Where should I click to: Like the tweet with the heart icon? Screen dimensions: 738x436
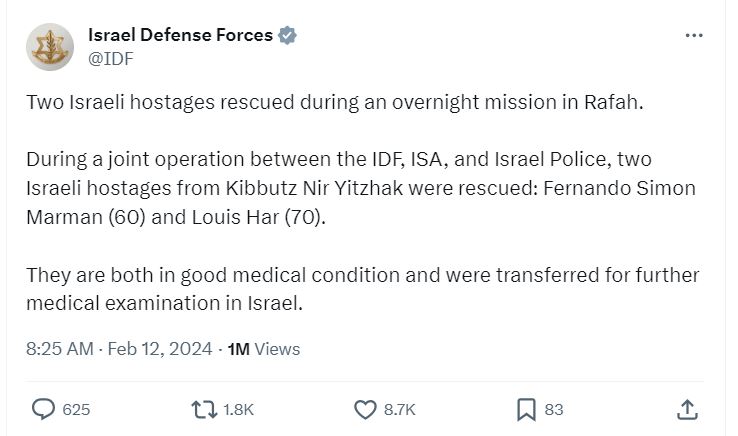click(x=365, y=409)
